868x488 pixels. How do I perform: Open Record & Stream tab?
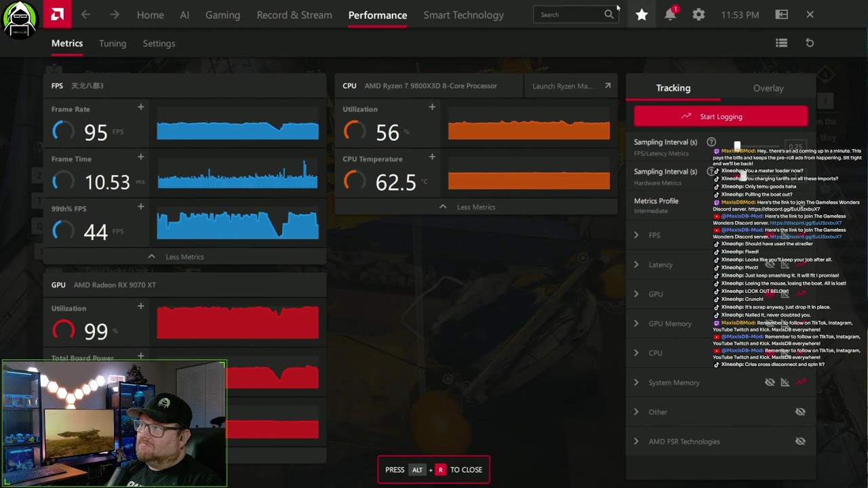coord(294,15)
